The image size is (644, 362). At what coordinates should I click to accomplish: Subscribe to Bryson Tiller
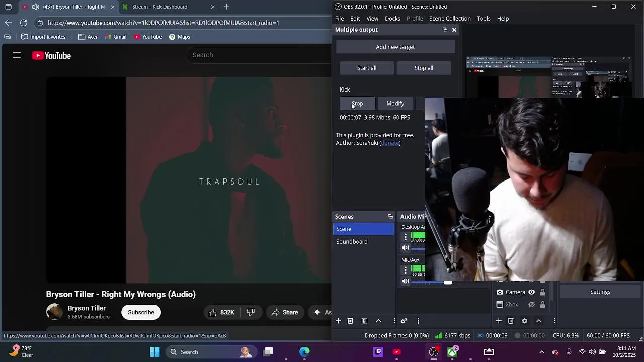point(141,312)
